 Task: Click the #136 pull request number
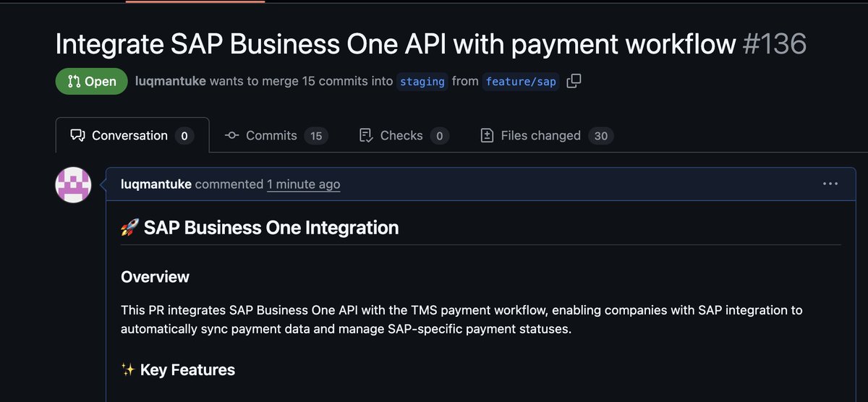tap(775, 45)
